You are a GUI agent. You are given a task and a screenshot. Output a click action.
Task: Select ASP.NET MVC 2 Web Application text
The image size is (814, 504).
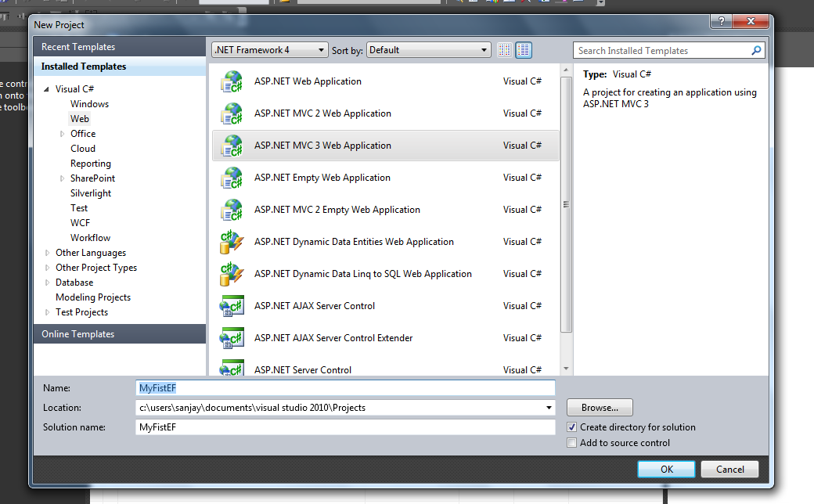[x=322, y=113]
